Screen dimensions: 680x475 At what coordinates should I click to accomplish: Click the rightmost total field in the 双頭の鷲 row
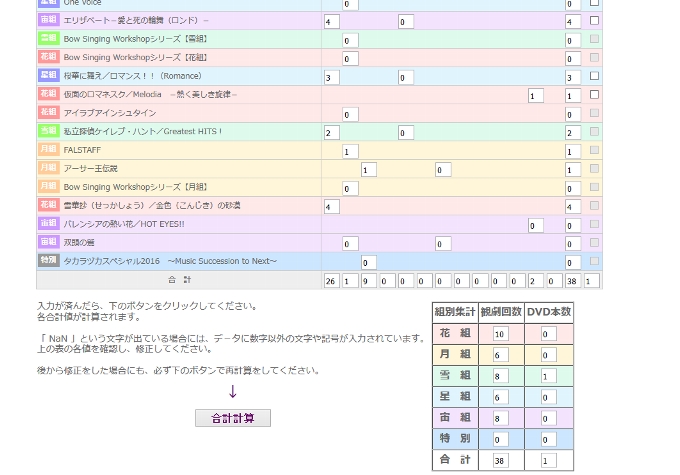573,244
